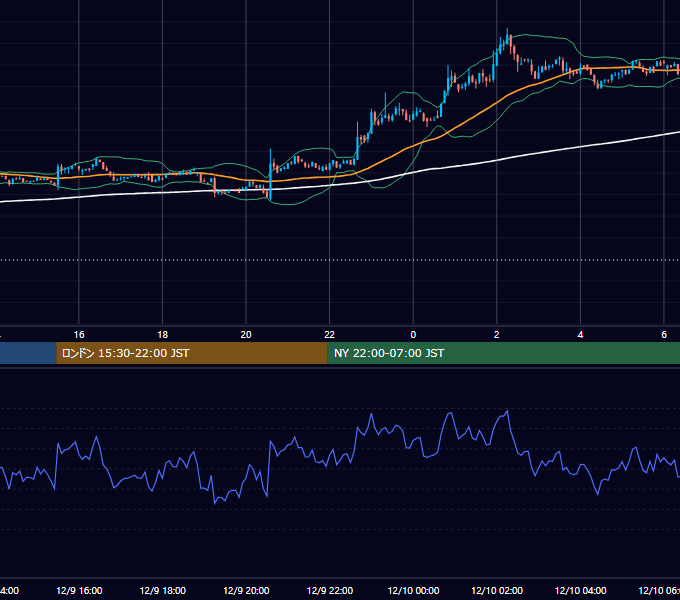The image size is (680, 600).
Task: Click the 20 hour label on price chart axis
Action: point(246,335)
